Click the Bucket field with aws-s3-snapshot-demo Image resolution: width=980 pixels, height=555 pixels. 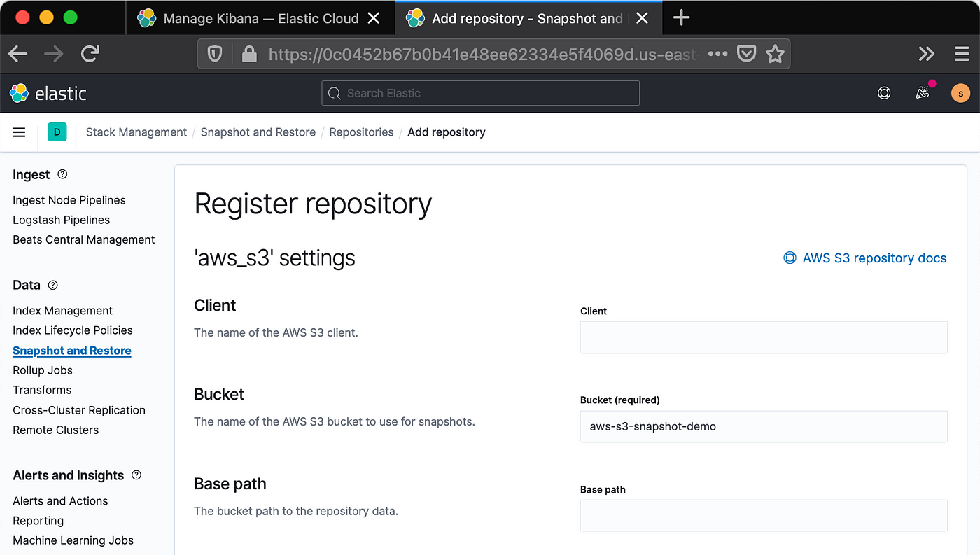pyautogui.click(x=764, y=426)
